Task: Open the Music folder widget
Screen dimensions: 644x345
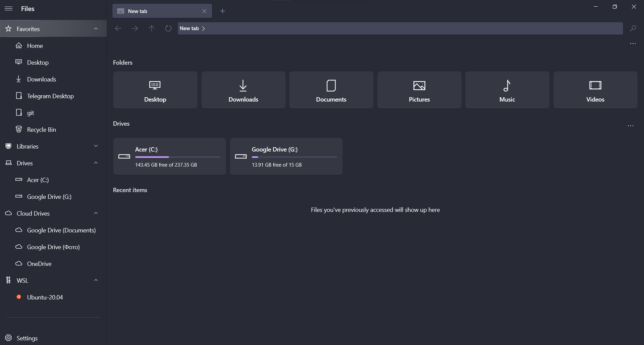Action: coord(507,90)
